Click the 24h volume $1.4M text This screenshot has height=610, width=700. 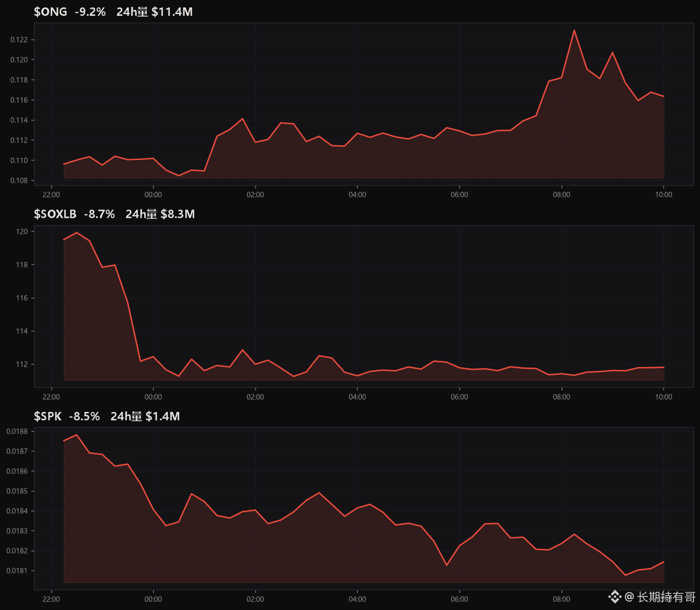click(x=145, y=416)
